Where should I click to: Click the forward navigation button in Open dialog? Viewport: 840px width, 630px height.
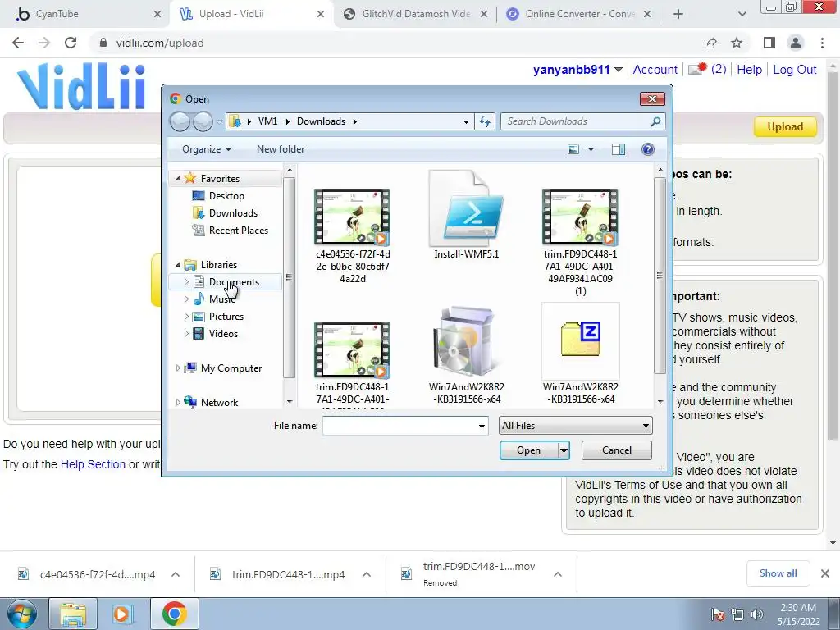(x=203, y=121)
